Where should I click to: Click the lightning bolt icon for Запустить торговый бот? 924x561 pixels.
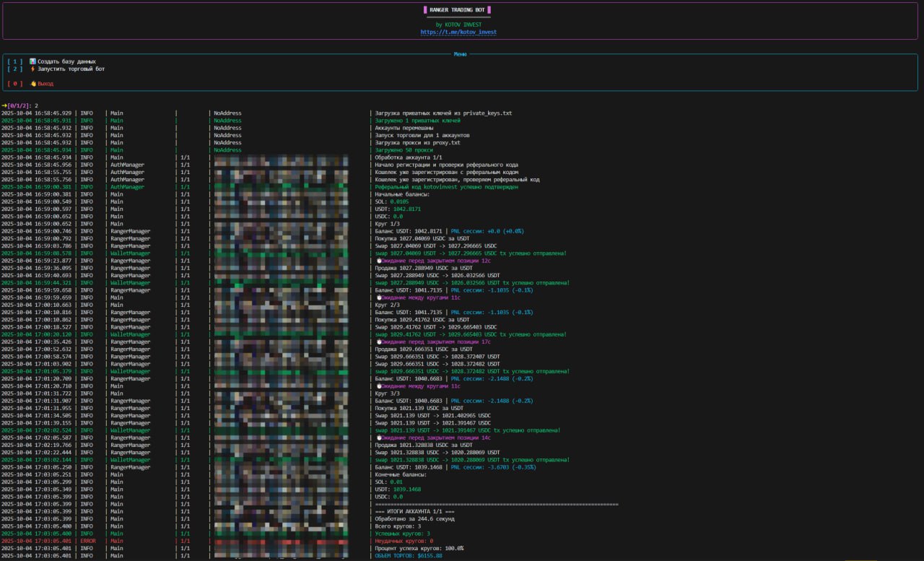32,69
